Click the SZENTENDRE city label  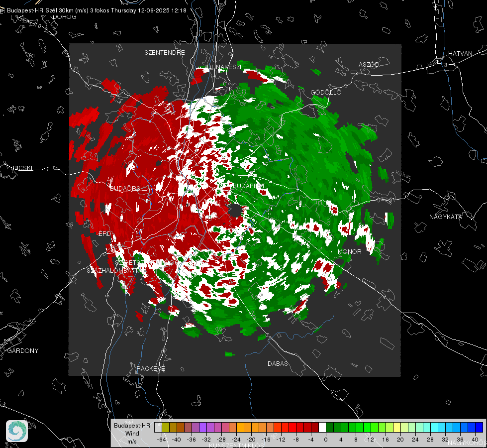[165, 53]
